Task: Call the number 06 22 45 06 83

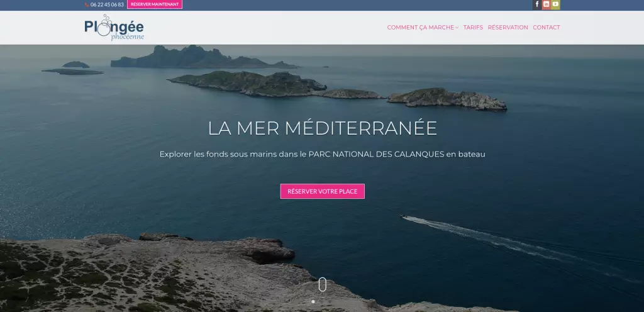Action: [x=107, y=4]
